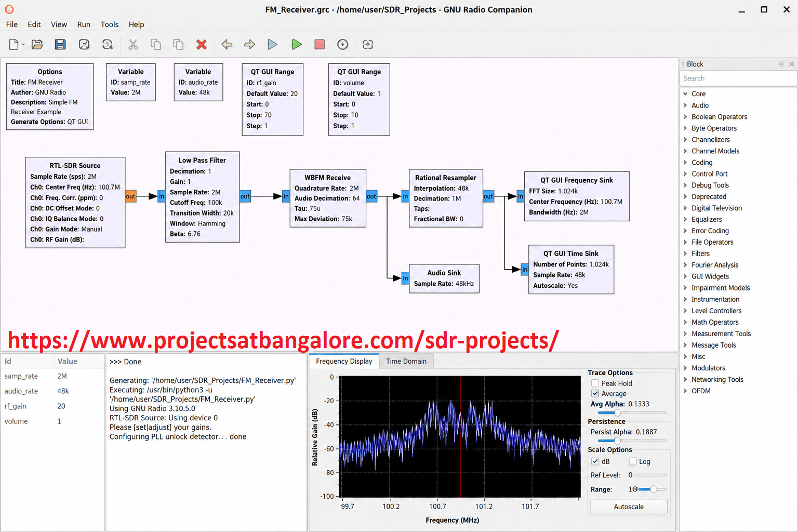This screenshot has height=532, width=798.
Task: Copy selected block icon
Action: [155, 45]
